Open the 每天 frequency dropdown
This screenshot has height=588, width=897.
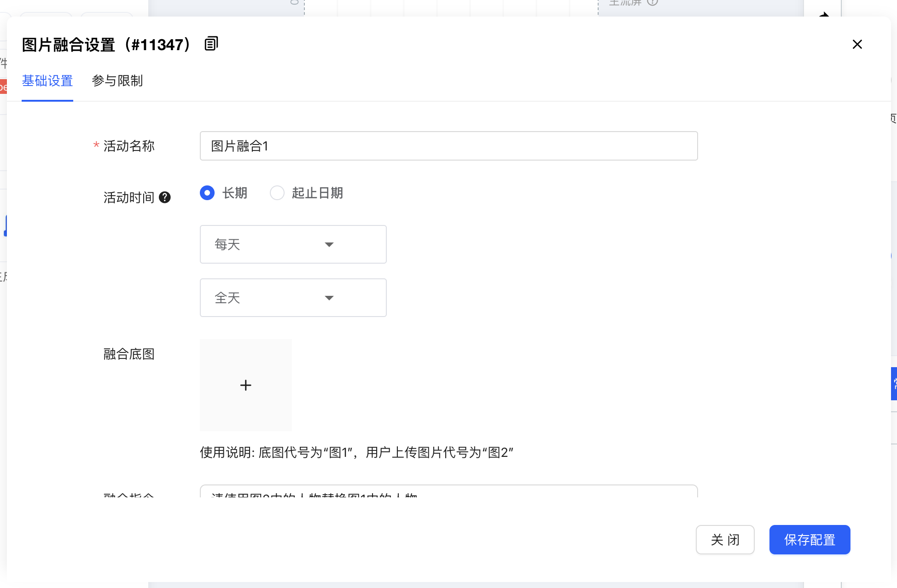[x=293, y=244]
